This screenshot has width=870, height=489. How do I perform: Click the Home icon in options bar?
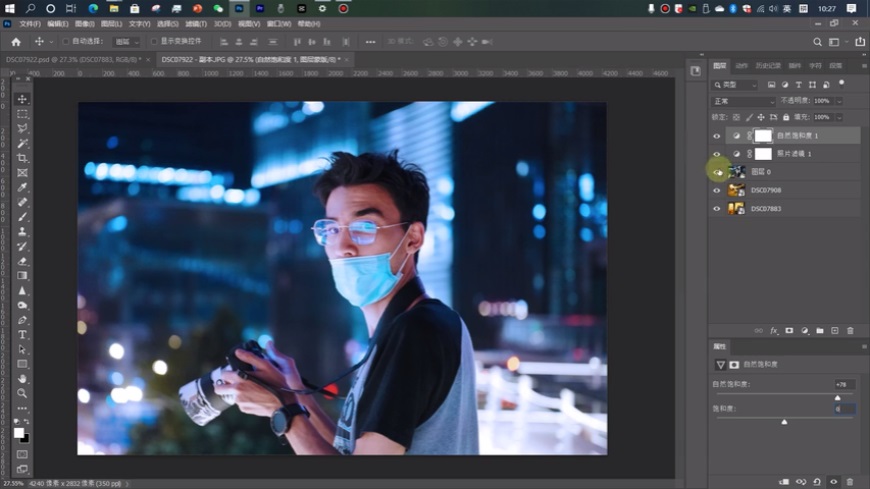tap(16, 42)
